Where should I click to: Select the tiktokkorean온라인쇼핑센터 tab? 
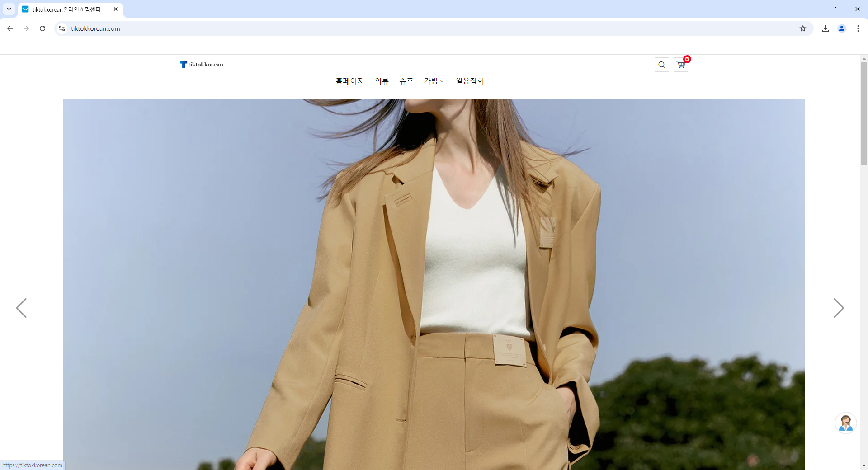71,9
